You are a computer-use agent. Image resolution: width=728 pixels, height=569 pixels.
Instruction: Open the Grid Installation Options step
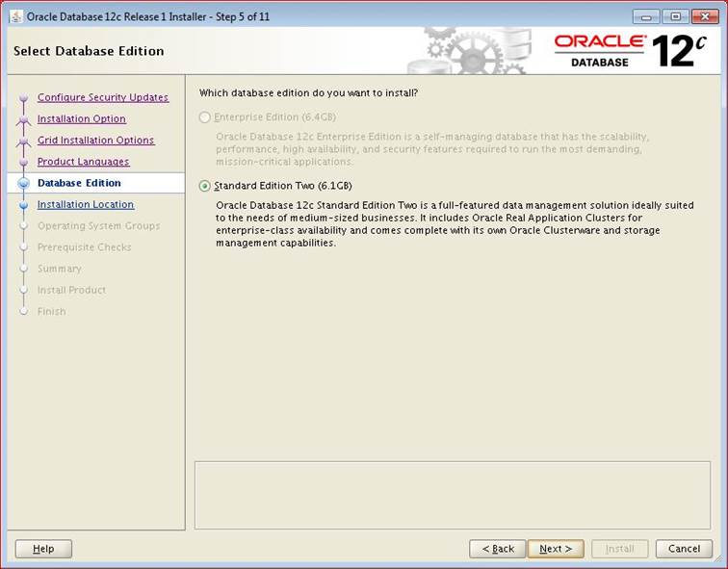coord(95,141)
